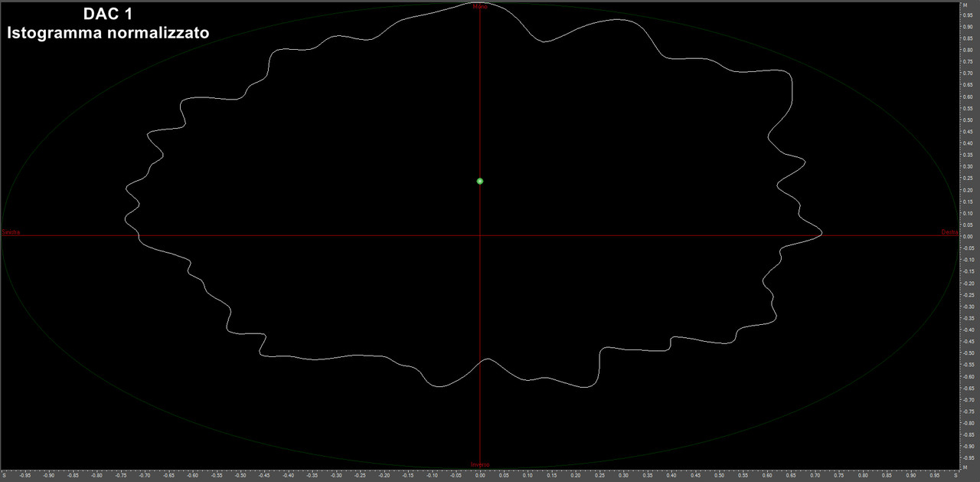This screenshot has width=980, height=482.
Task: Click -0.95 on the vertical ruler
Action: [969, 457]
